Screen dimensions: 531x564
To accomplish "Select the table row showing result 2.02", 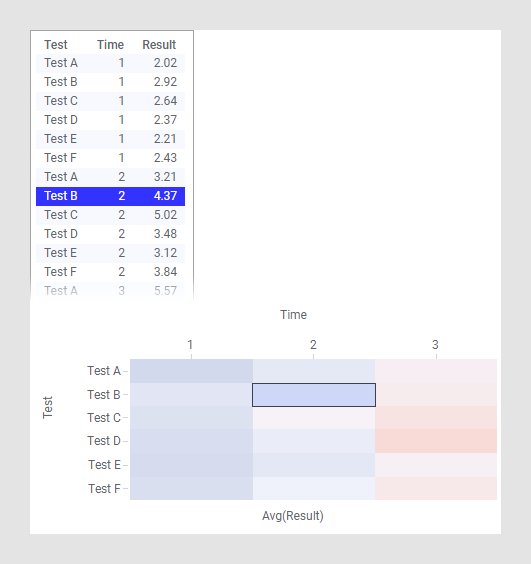I will pyautogui.click(x=110, y=63).
